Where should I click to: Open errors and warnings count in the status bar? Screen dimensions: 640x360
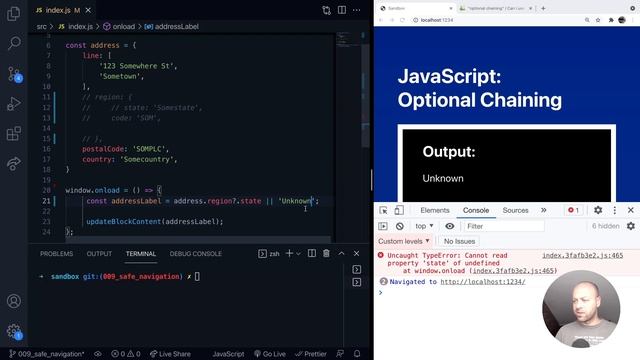(x=126, y=354)
